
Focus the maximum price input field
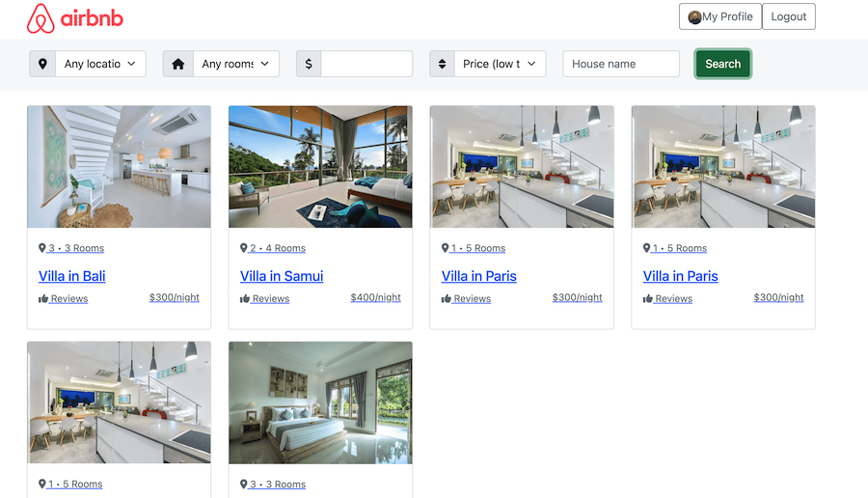coord(366,64)
